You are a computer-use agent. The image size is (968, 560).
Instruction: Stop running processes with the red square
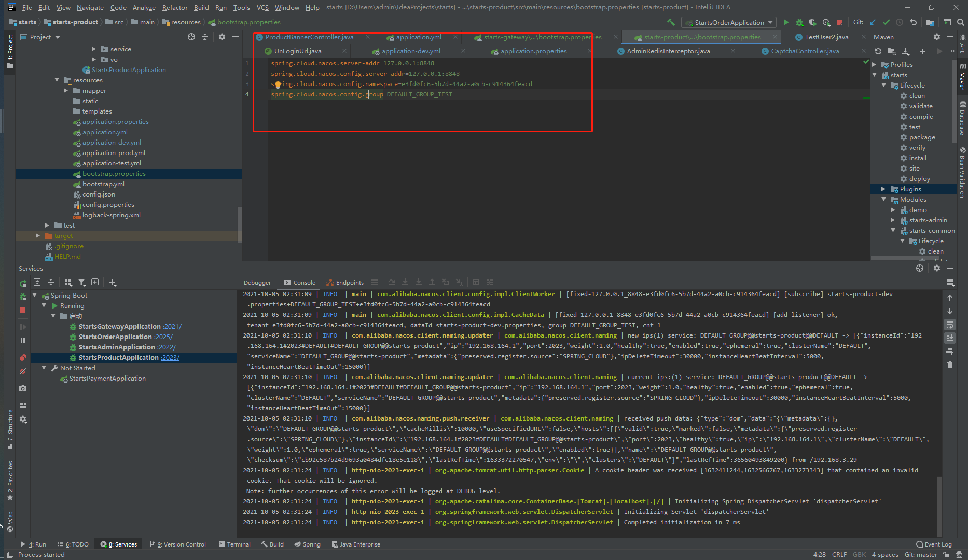(x=840, y=22)
